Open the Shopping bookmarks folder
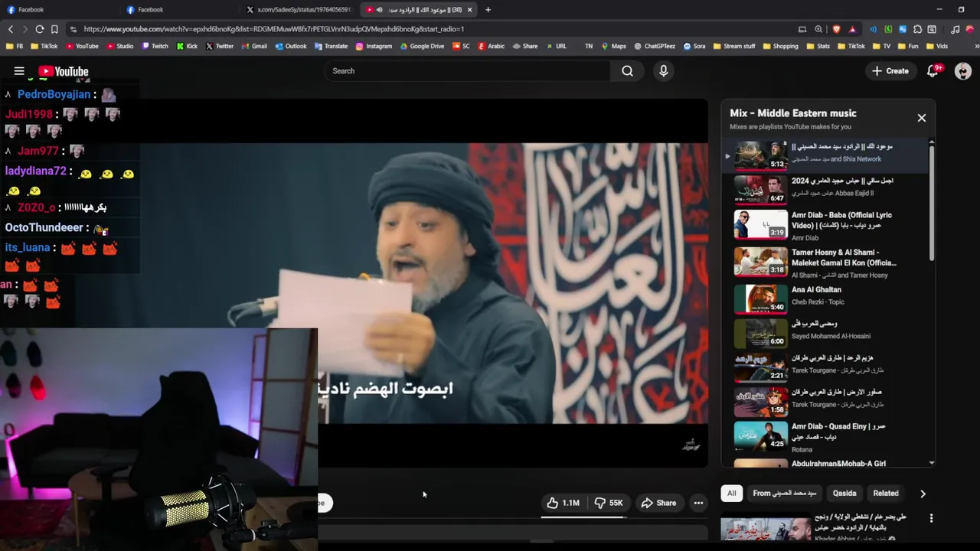 coord(779,46)
